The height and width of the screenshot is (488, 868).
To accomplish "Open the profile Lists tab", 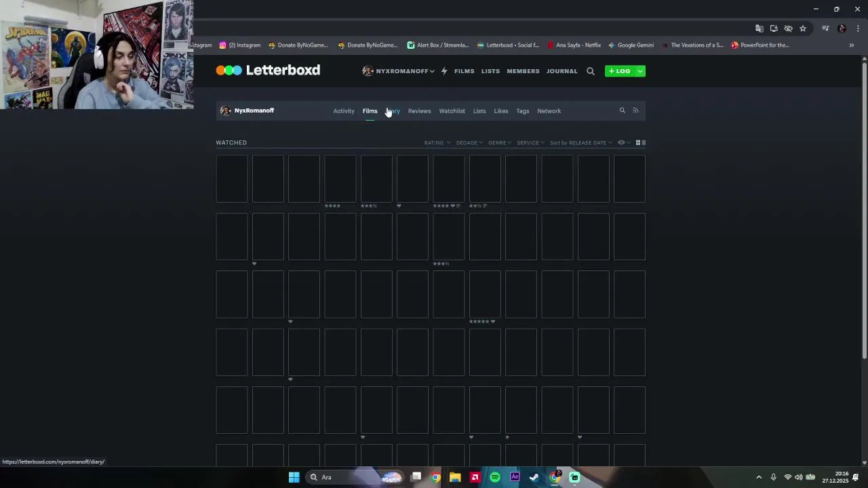I will click(479, 111).
